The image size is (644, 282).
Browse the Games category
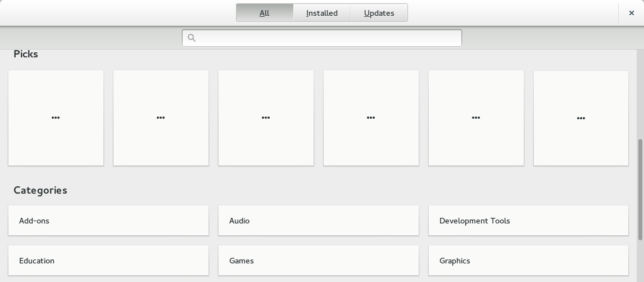coord(318,261)
